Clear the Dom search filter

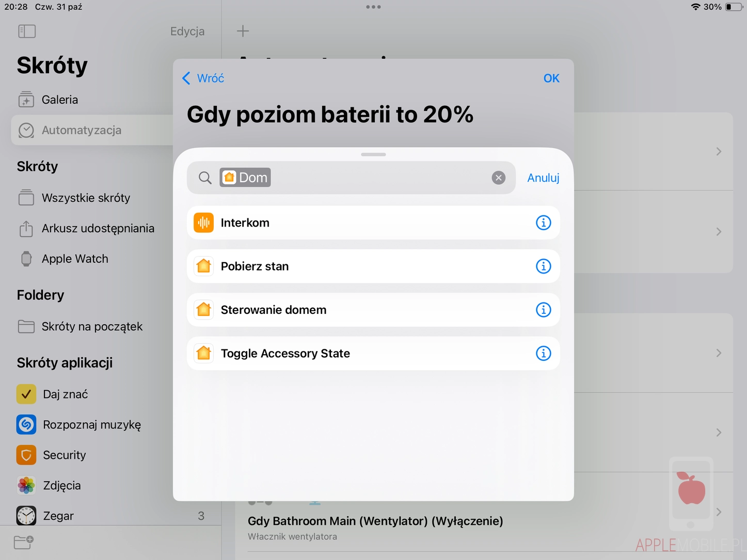498,178
